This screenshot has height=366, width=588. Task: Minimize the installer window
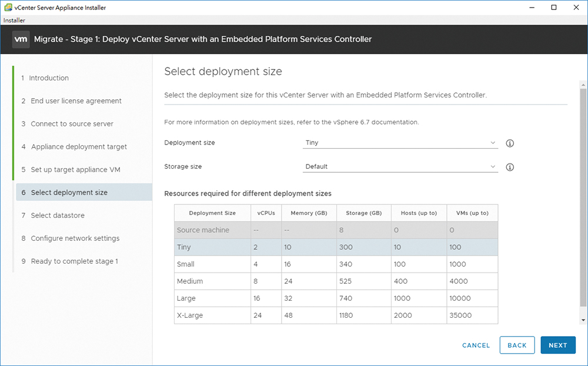(x=532, y=8)
